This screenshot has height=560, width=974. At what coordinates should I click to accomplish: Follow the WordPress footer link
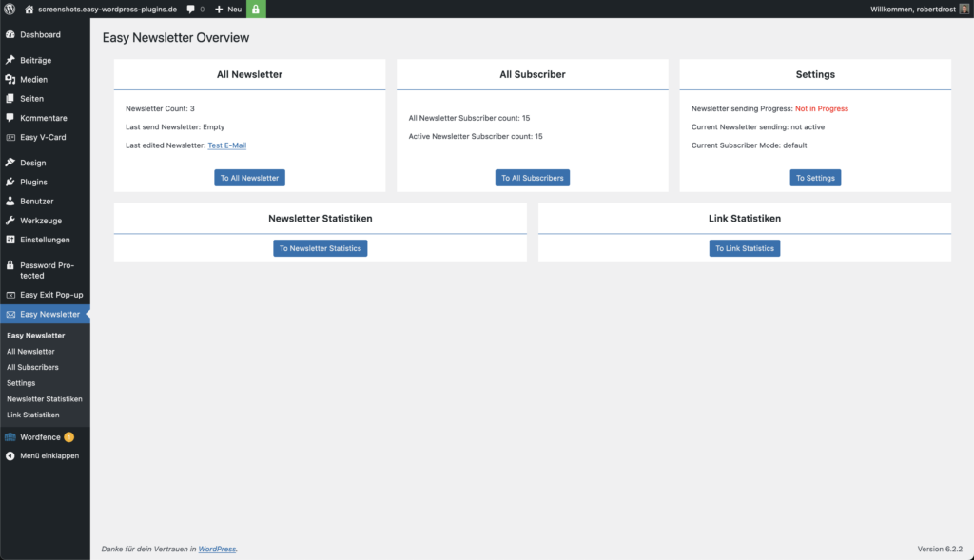pyautogui.click(x=217, y=549)
